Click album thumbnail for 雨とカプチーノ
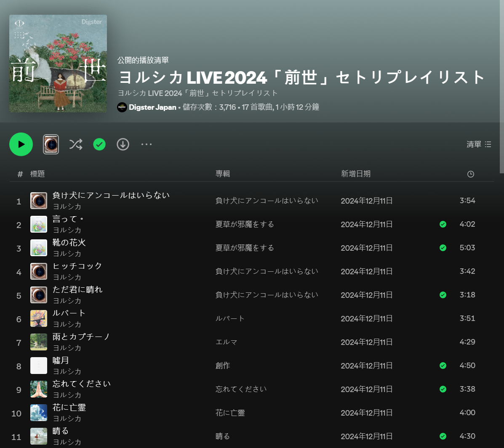This screenshot has width=504, height=448. (39, 342)
